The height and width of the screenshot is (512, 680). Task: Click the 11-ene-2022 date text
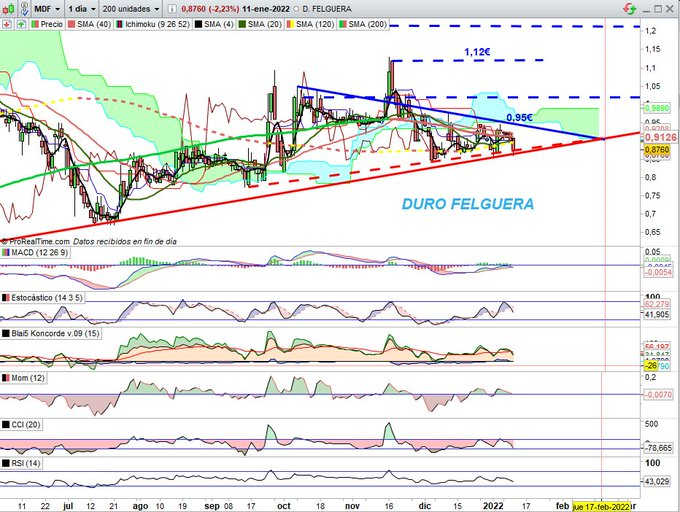[x=266, y=9]
